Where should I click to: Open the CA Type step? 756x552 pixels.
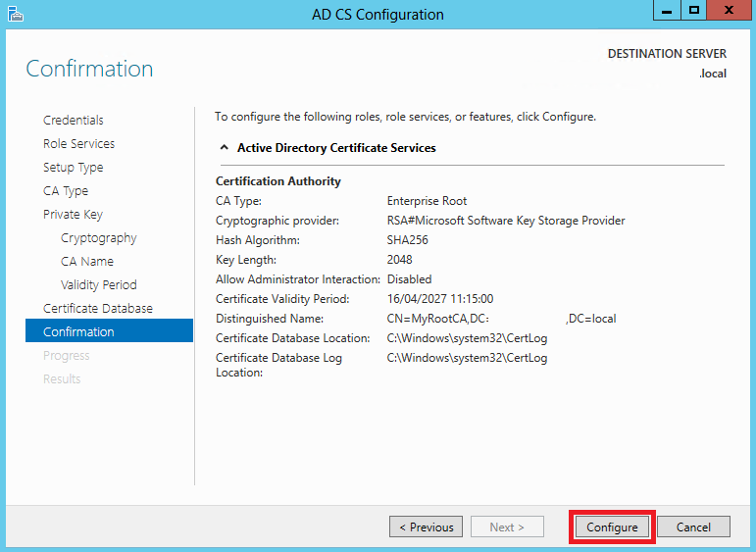66,190
